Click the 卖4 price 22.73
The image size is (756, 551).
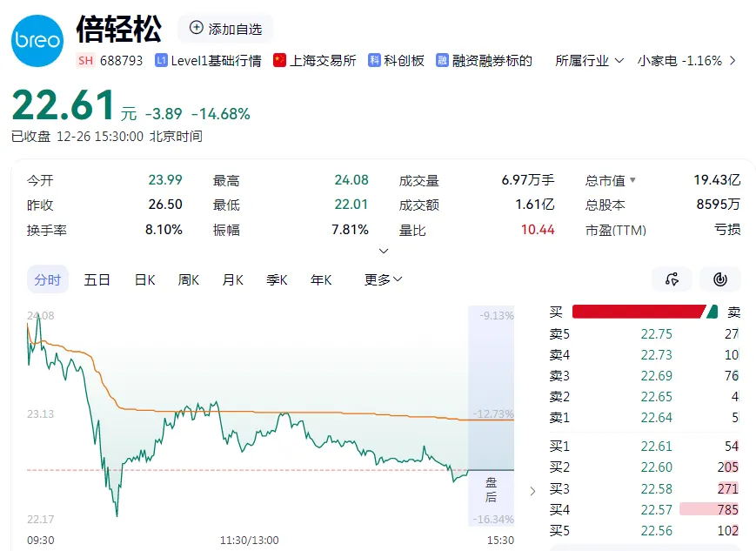[656, 355]
